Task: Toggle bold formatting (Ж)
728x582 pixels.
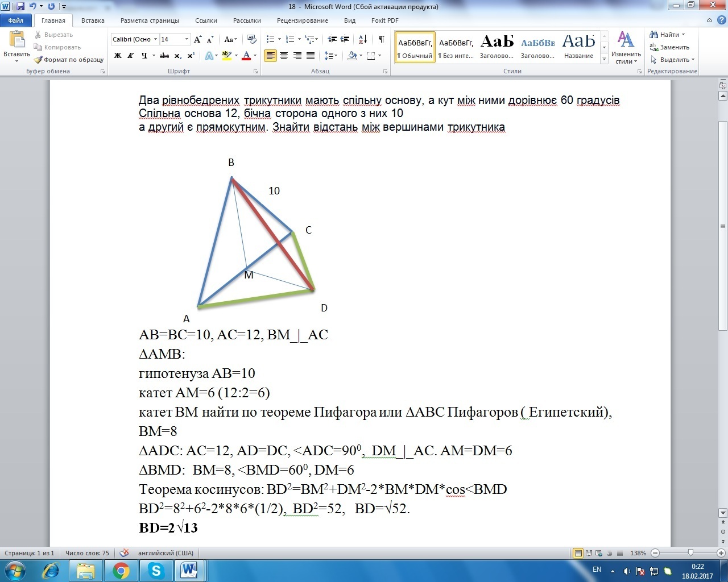Action: pyautogui.click(x=118, y=56)
